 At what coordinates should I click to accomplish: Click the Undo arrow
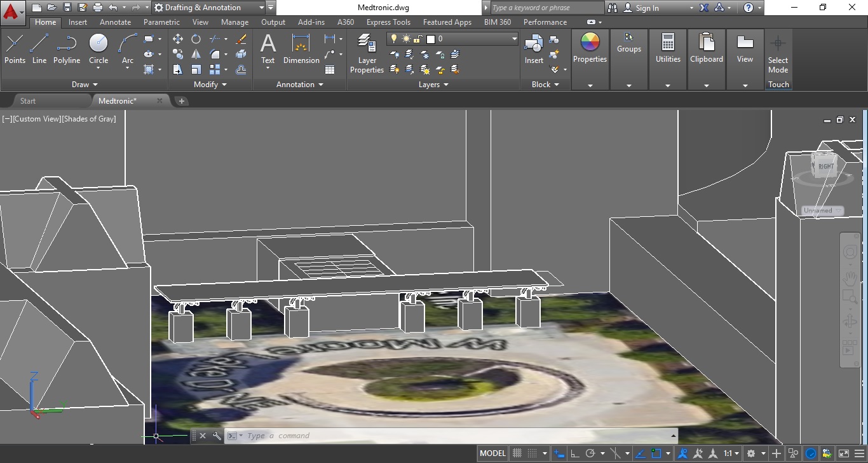pyautogui.click(x=113, y=8)
